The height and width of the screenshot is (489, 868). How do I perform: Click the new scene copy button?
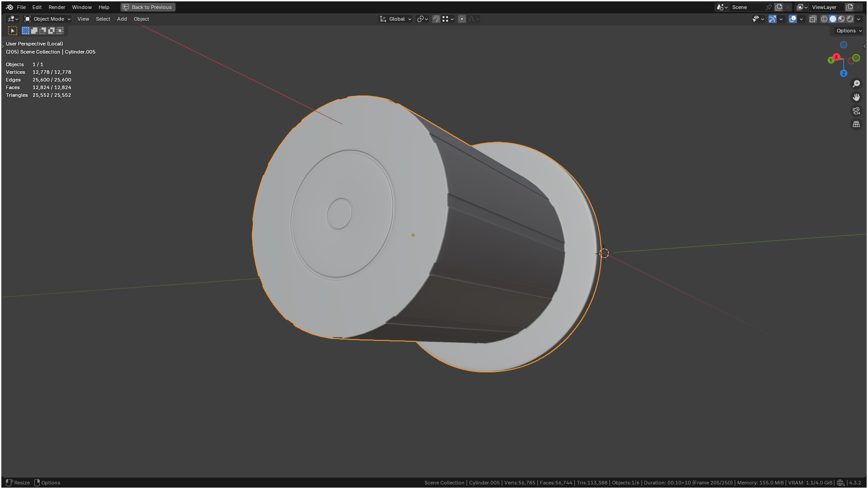point(779,7)
